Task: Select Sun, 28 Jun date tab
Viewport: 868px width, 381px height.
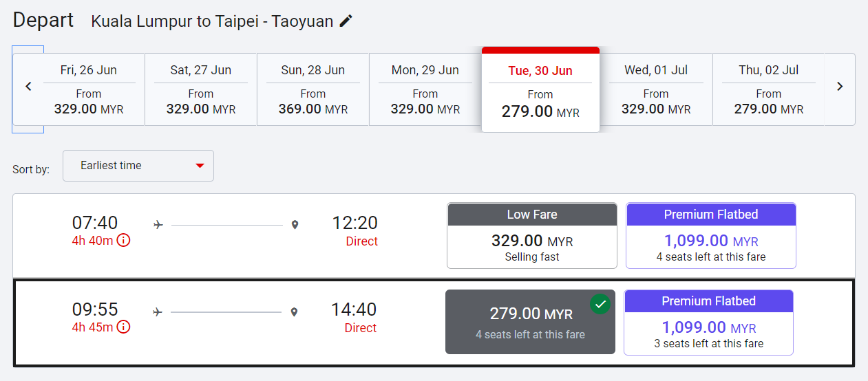Action: [313, 89]
